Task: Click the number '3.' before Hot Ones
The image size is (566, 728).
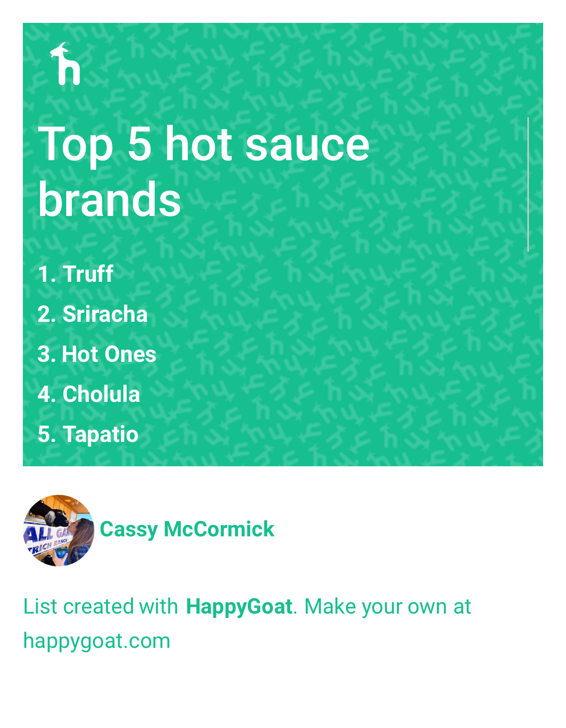Action: [46, 354]
